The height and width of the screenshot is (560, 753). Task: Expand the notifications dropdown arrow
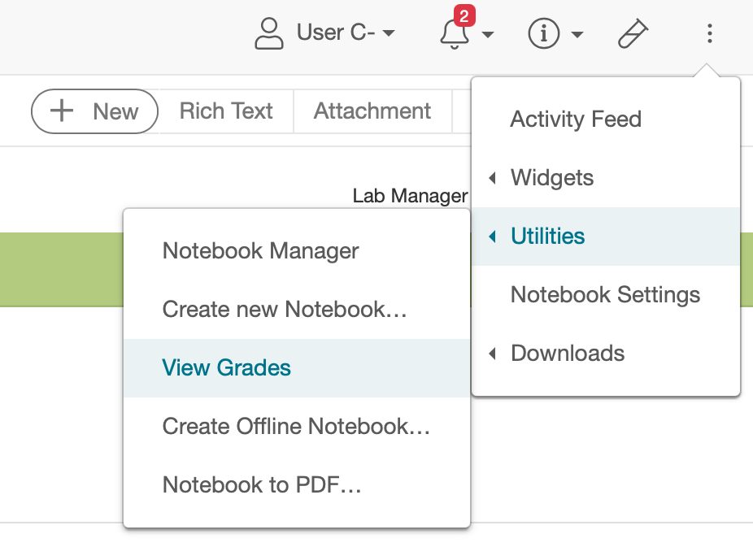point(488,34)
